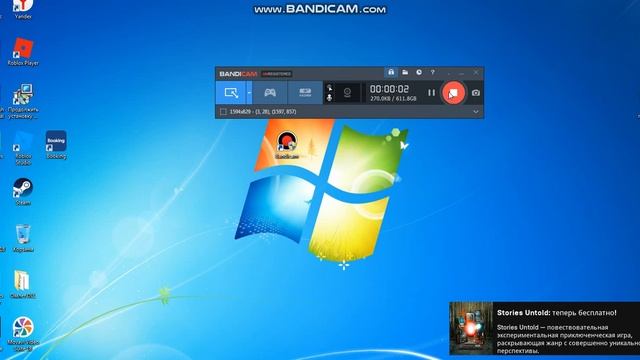Click the UNREGISTERED badge
This screenshot has width=640, height=360.
(276, 74)
